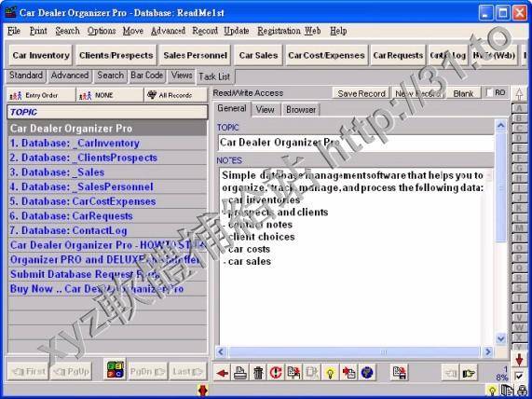Click the yellow bulb icon in status bar
Image resolution: width=532 pixels, height=399 pixels.
pos(492,391)
